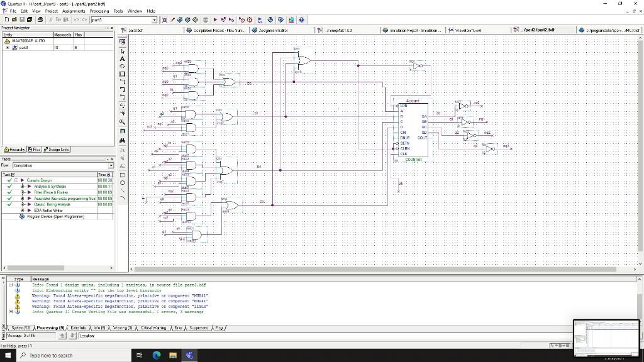Open the System messages tab
Viewport: 644px width, 362px height.
(21, 328)
